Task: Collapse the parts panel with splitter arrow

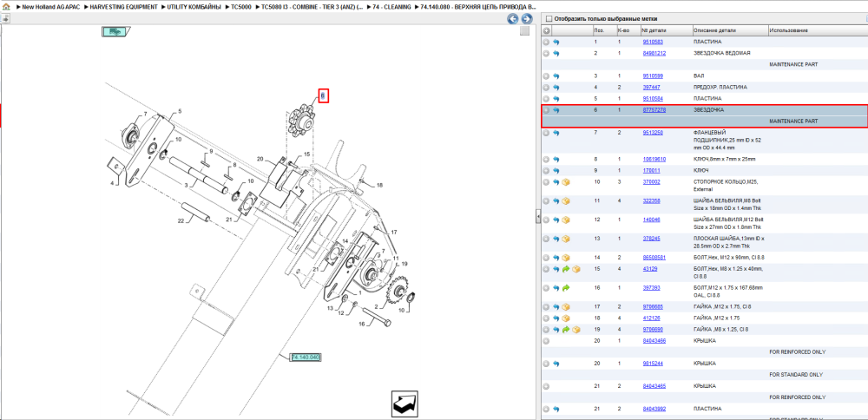Action: tap(538, 218)
